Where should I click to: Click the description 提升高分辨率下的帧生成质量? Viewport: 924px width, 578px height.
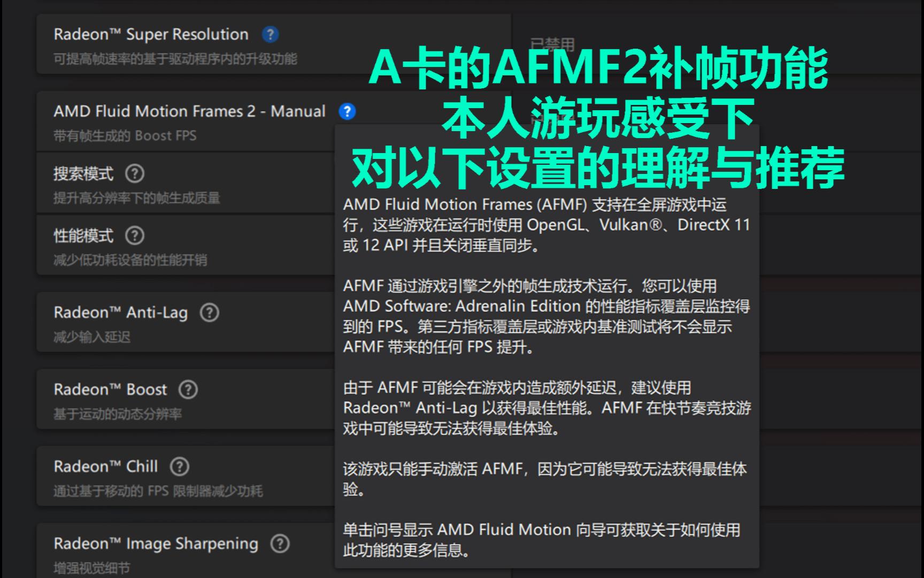(x=137, y=198)
